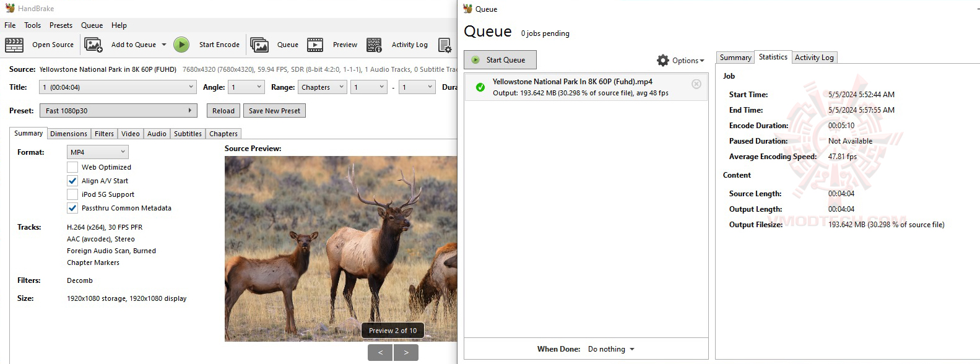Click the green Start Encode play icon

pos(181,45)
